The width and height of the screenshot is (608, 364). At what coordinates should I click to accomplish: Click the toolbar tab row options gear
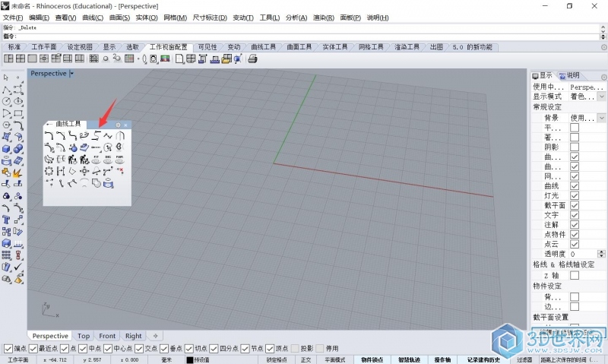(x=603, y=47)
